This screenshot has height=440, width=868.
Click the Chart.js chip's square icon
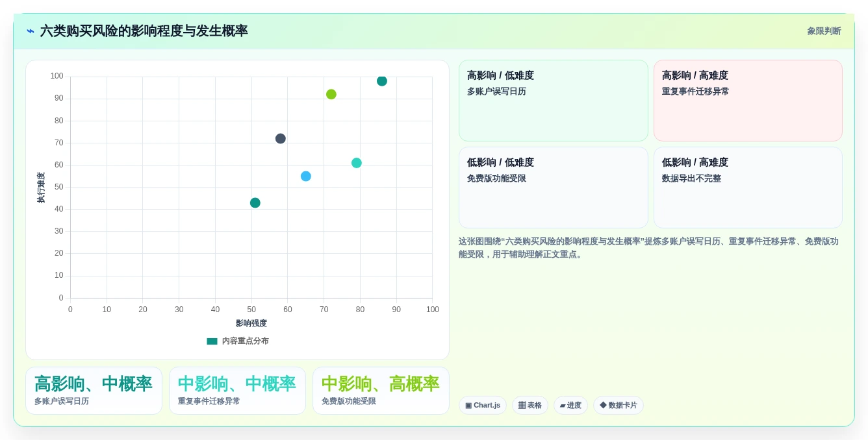pos(468,406)
